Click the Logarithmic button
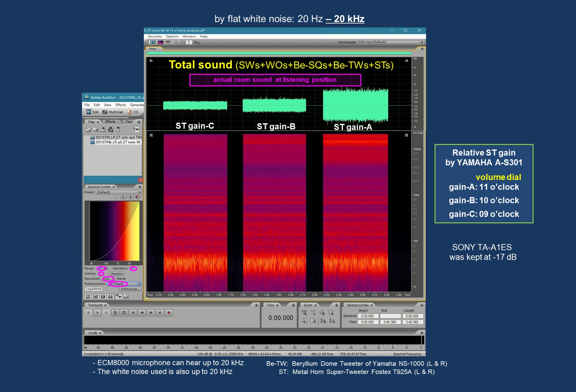The width and height of the screenshot is (576, 392). (94, 289)
